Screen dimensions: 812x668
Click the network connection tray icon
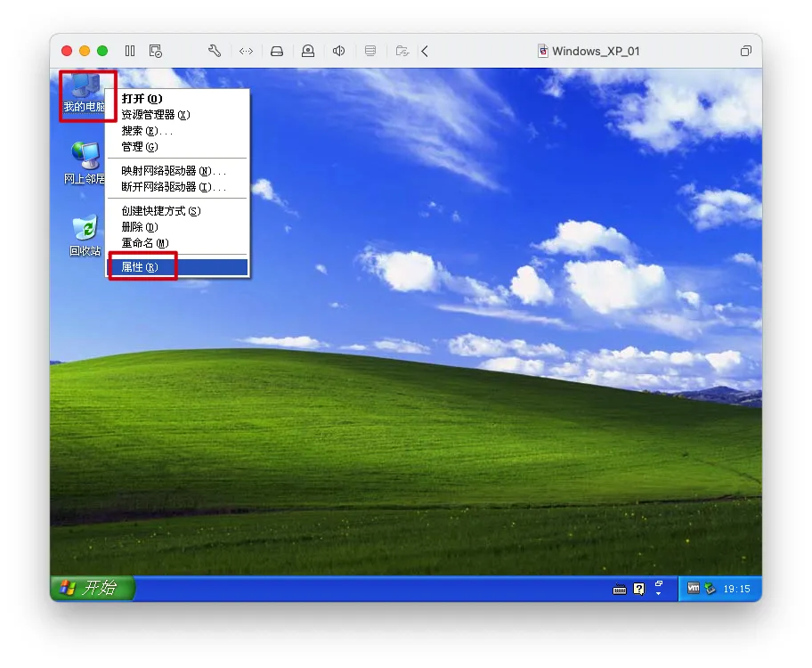(710, 588)
